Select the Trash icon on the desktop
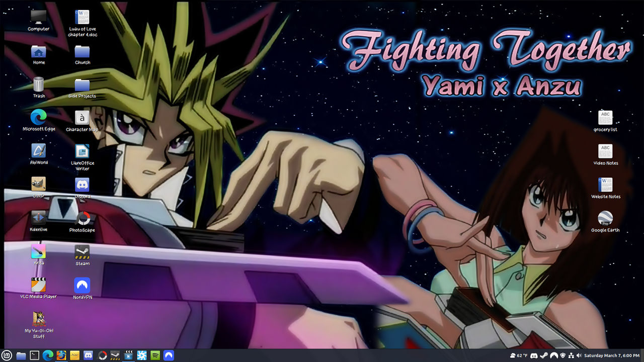644x362 pixels. [39, 88]
